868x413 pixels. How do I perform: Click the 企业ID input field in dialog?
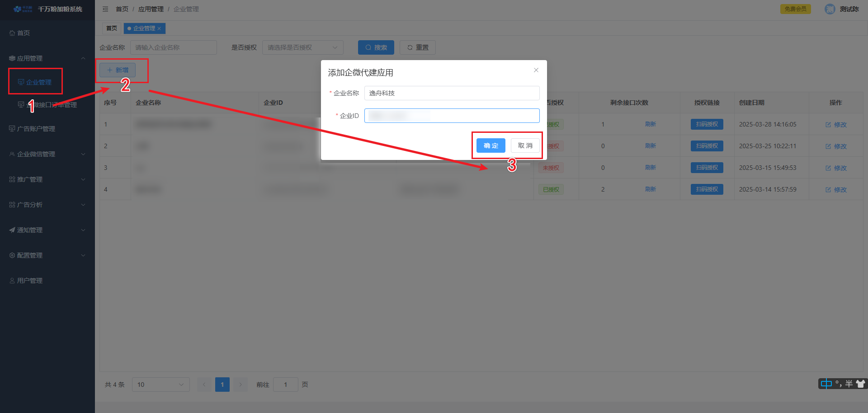pos(452,116)
